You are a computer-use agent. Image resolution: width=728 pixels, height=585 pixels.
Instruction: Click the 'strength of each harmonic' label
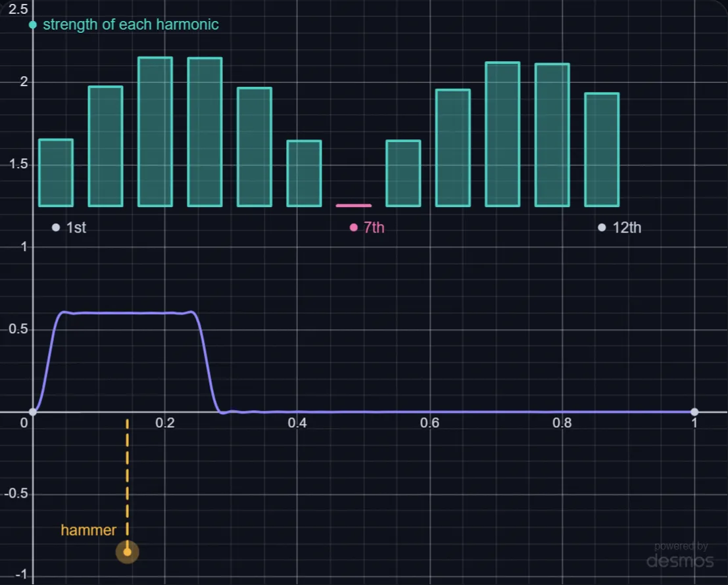click(131, 24)
